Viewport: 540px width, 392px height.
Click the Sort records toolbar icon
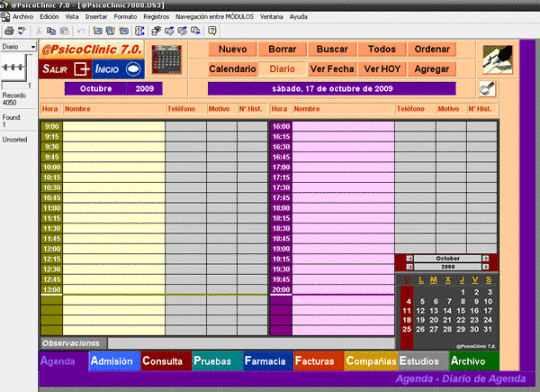tap(140, 31)
